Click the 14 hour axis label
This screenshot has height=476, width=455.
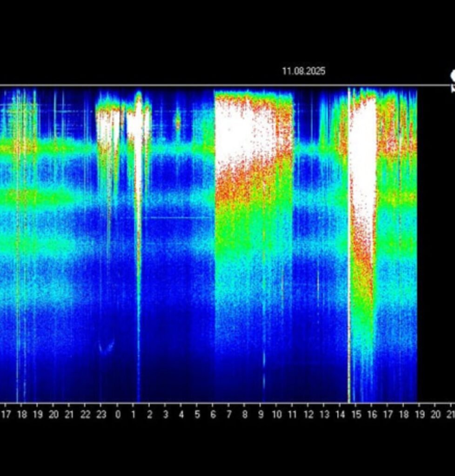(x=341, y=414)
